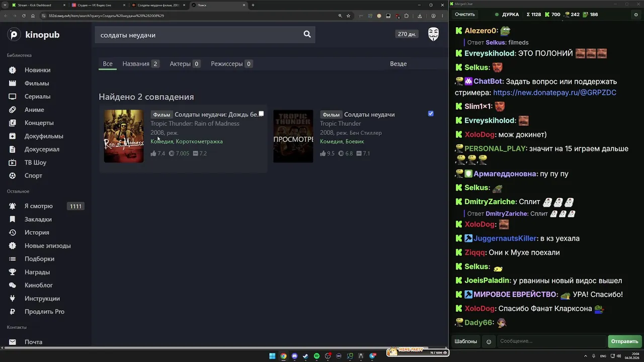
Task: Open Новые эпизоды in the sidebar
Action: (47, 245)
